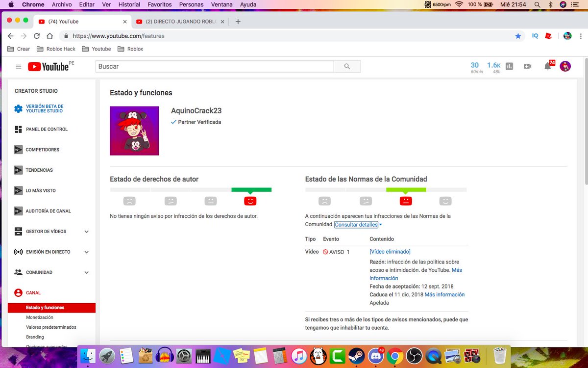The image size is (588, 368).
Task: Open the Chrome three-dot menu
Action: point(580,36)
